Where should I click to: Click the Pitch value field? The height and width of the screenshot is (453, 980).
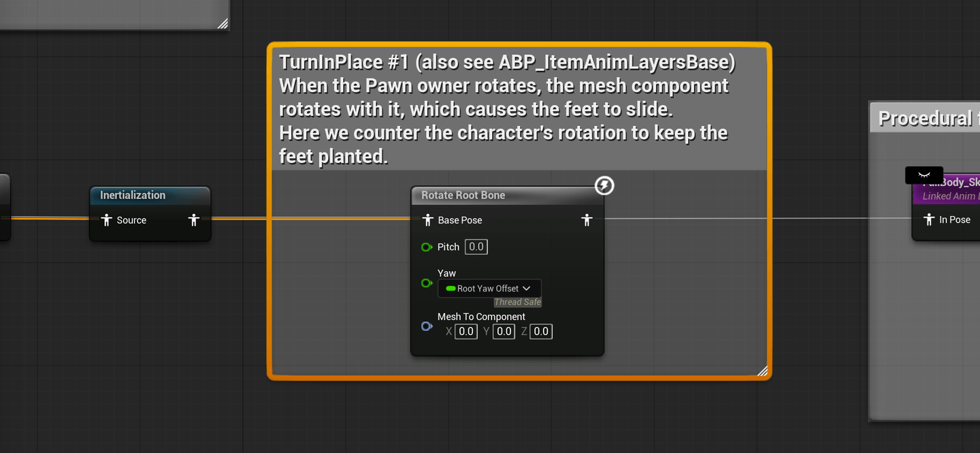(476, 247)
